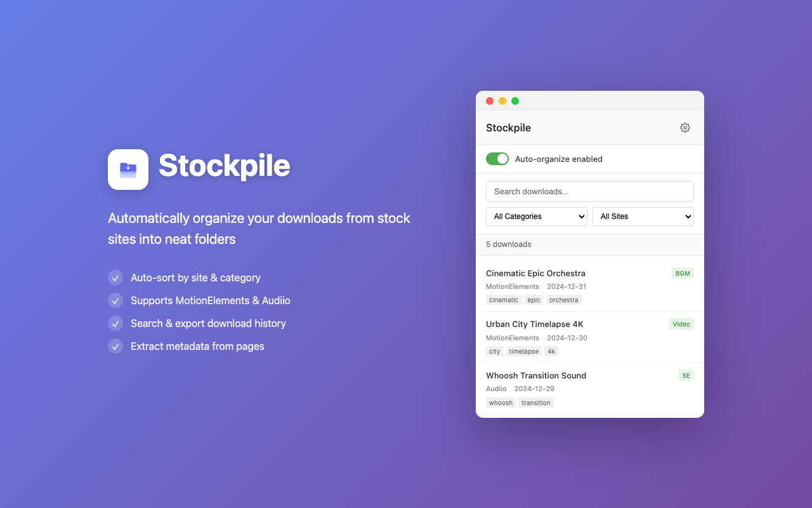Open the All Sites dropdown
This screenshot has height=508, width=812.
[x=643, y=217]
